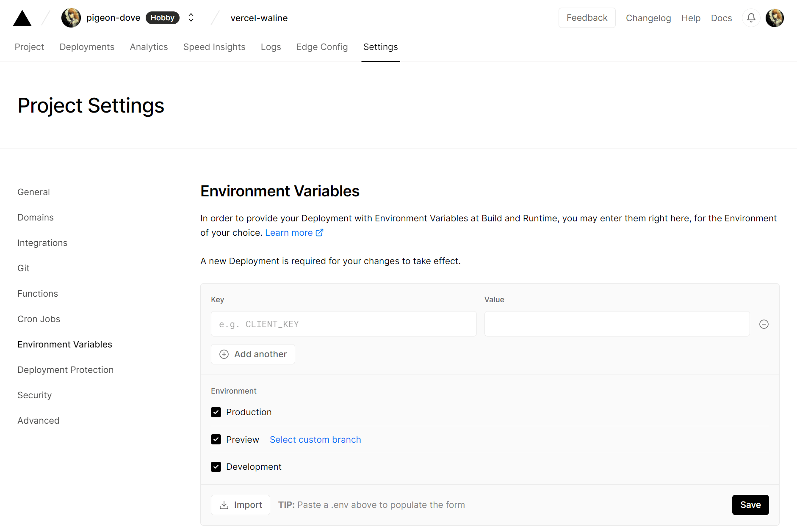The height and width of the screenshot is (532, 797).
Task: Open the Learn more external link icon
Action: coord(319,233)
